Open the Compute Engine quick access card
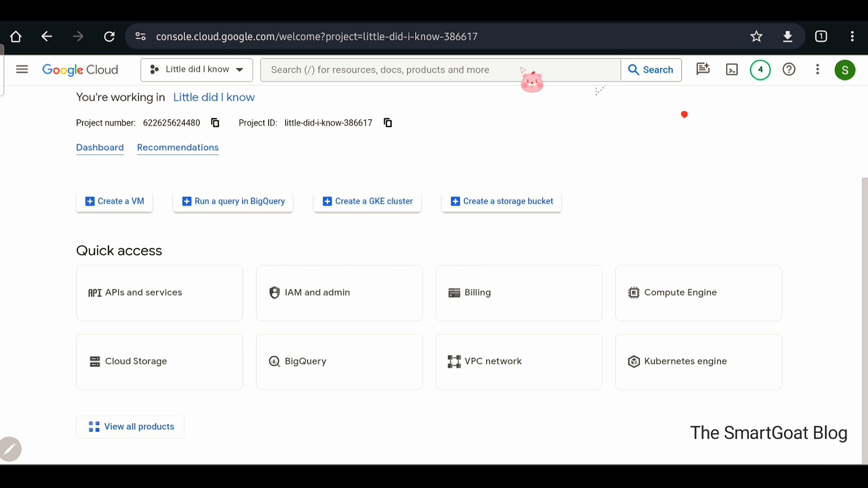 (x=698, y=293)
